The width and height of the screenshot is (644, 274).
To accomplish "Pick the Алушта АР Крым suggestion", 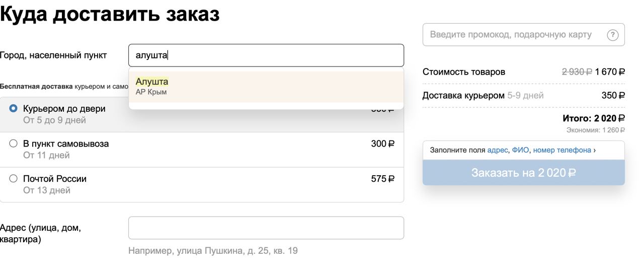I will 266,86.
